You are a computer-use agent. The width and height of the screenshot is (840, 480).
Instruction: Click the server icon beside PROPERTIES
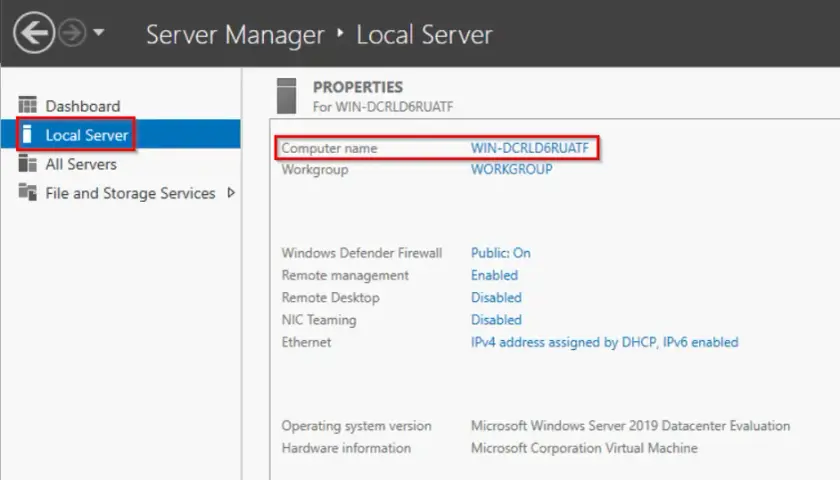(x=287, y=96)
